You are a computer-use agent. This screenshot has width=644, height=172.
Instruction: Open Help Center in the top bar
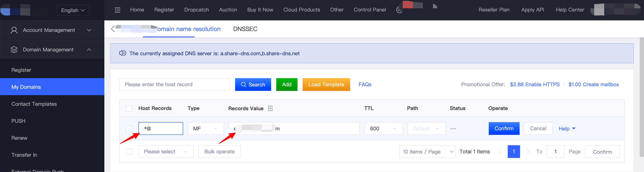point(570,10)
